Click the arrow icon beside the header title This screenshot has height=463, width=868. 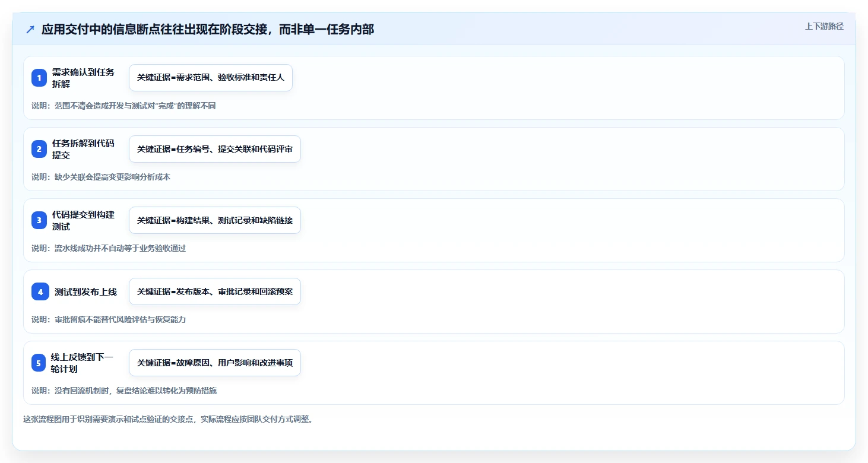click(x=30, y=29)
